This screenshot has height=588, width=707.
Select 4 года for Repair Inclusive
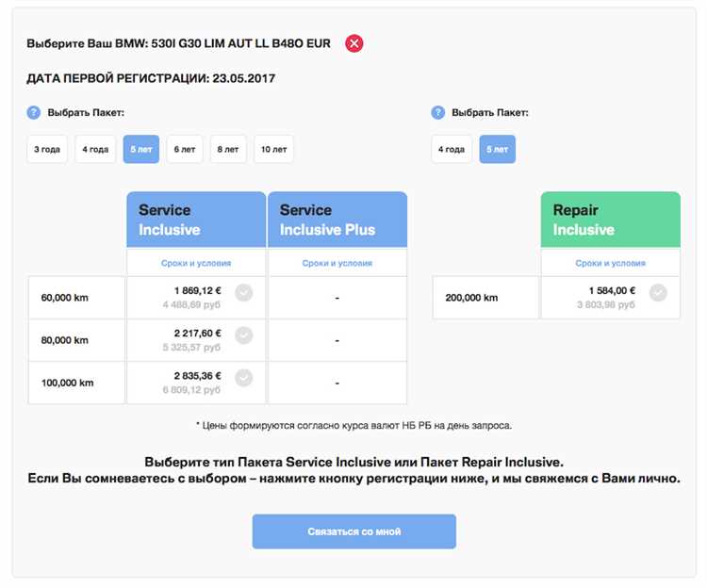452,149
